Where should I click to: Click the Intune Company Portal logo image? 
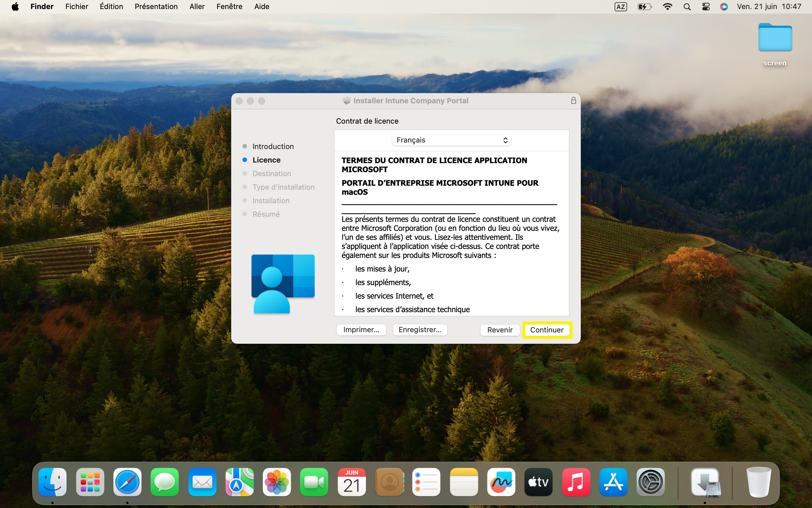tap(283, 284)
